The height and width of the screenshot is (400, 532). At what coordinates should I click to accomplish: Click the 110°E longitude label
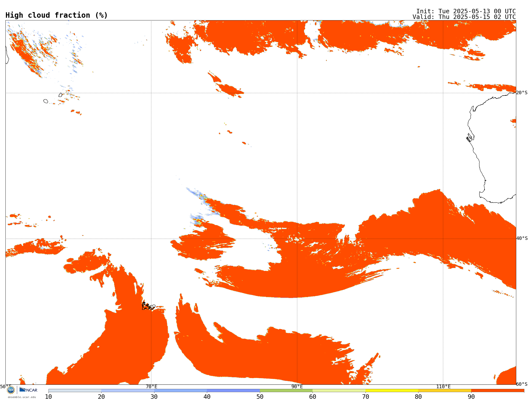pos(443,386)
